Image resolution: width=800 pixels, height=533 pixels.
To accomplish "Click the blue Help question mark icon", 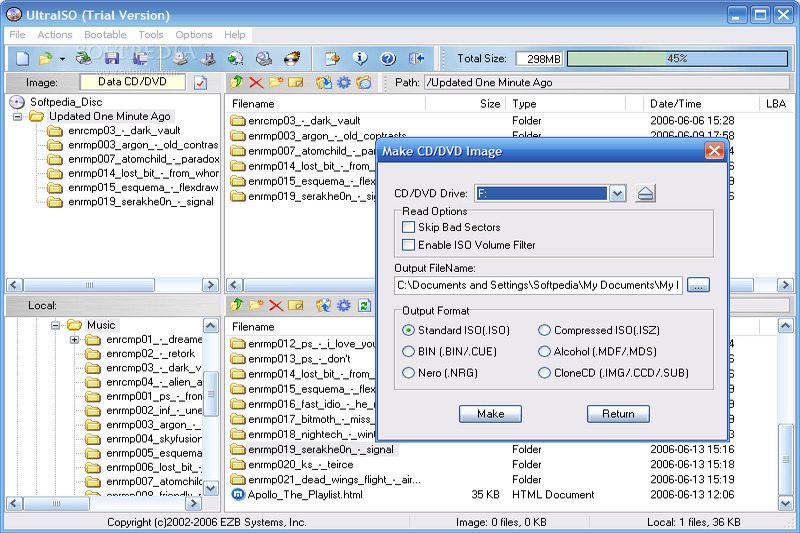I will point(387,59).
